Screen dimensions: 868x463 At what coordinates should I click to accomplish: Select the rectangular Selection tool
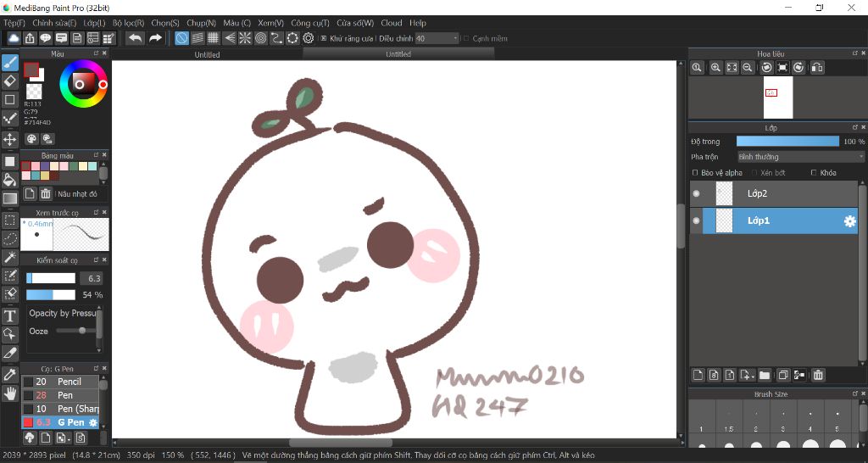[10, 220]
